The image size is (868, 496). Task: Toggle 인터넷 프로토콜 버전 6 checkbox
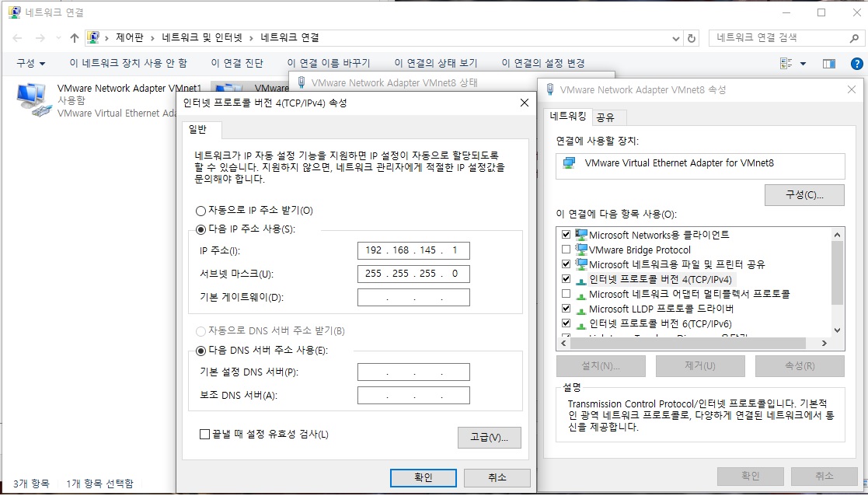tap(566, 323)
